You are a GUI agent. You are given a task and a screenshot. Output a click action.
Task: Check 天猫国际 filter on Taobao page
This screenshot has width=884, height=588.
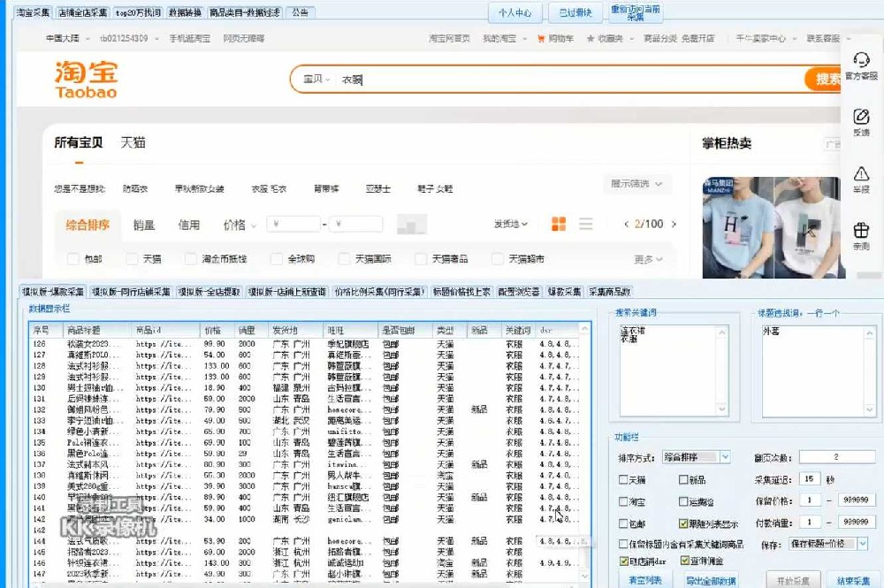click(344, 259)
